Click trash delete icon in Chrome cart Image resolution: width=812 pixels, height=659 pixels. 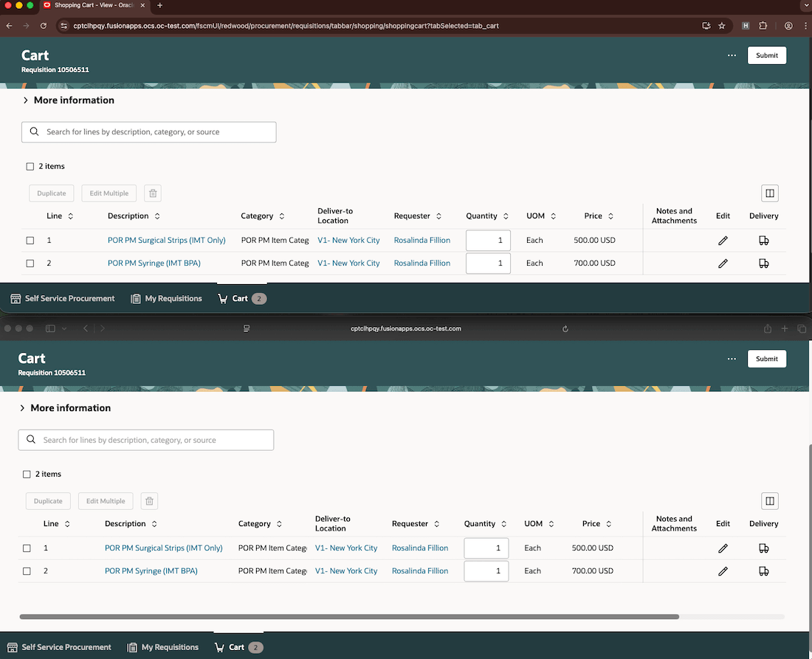point(153,193)
